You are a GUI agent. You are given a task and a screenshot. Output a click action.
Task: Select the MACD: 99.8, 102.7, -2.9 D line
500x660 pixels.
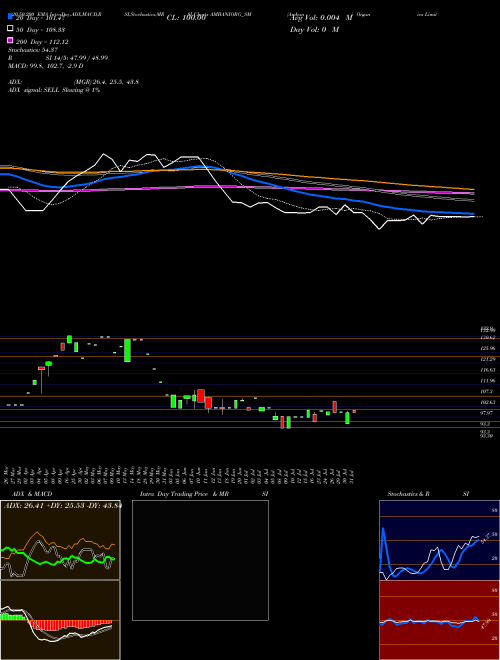(45, 66)
